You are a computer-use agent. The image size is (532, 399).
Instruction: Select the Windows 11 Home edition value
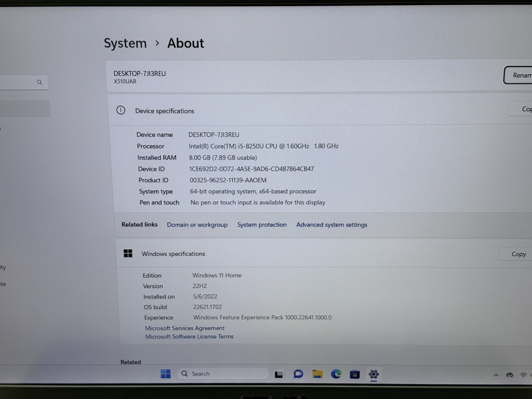(x=217, y=275)
